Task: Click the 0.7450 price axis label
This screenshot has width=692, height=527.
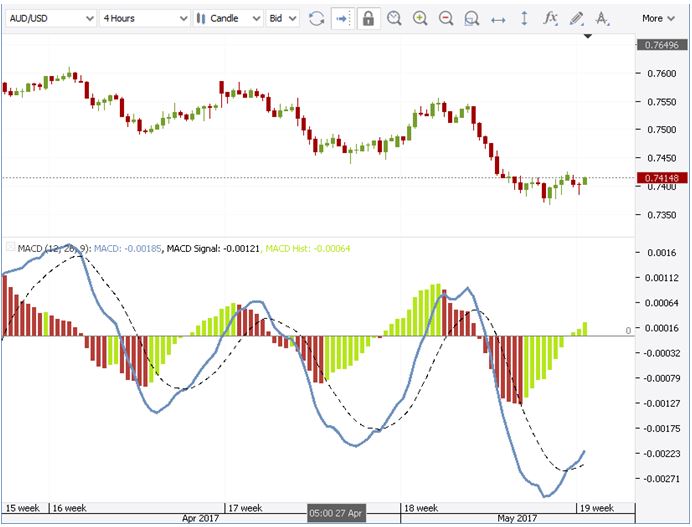Action: pyautogui.click(x=662, y=158)
